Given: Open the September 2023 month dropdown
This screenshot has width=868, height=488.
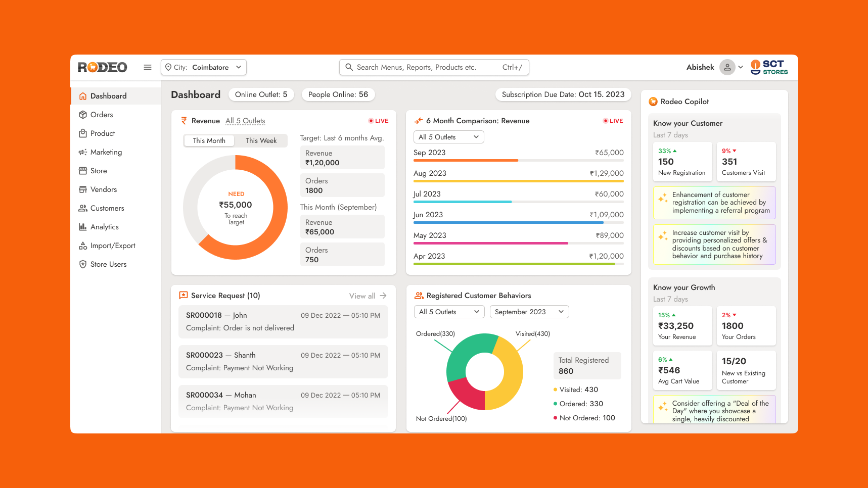Looking at the screenshot, I should pos(529,312).
